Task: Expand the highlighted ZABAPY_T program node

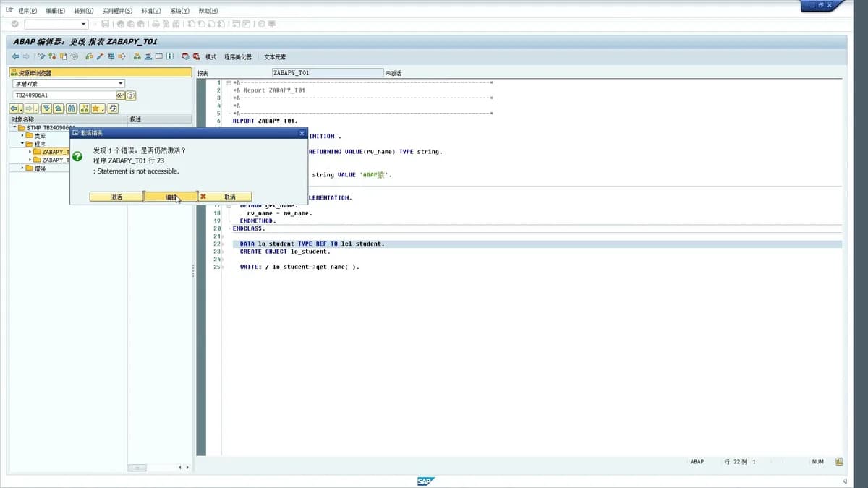Action: coord(30,152)
